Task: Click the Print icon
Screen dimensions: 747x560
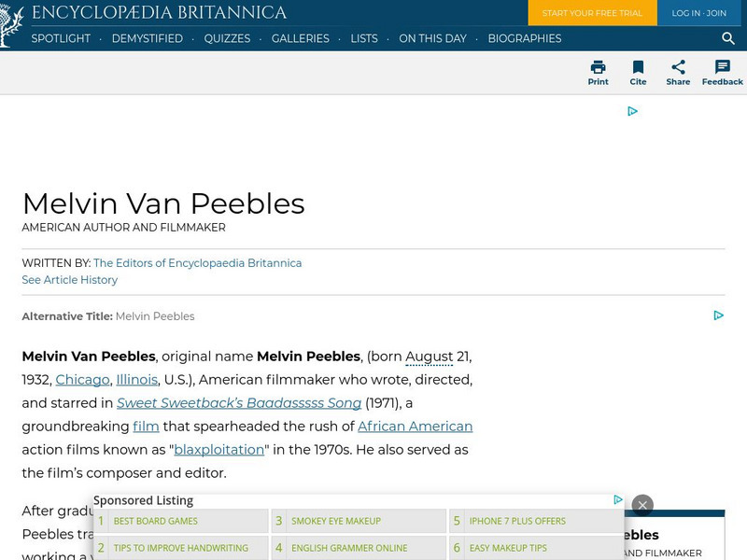Action: pos(598,73)
